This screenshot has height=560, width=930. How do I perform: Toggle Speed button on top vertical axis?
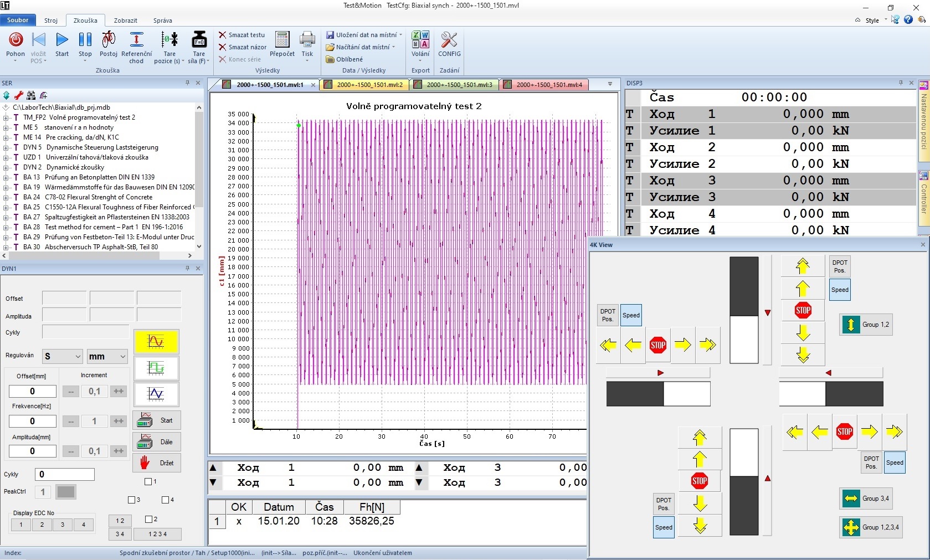pos(840,290)
